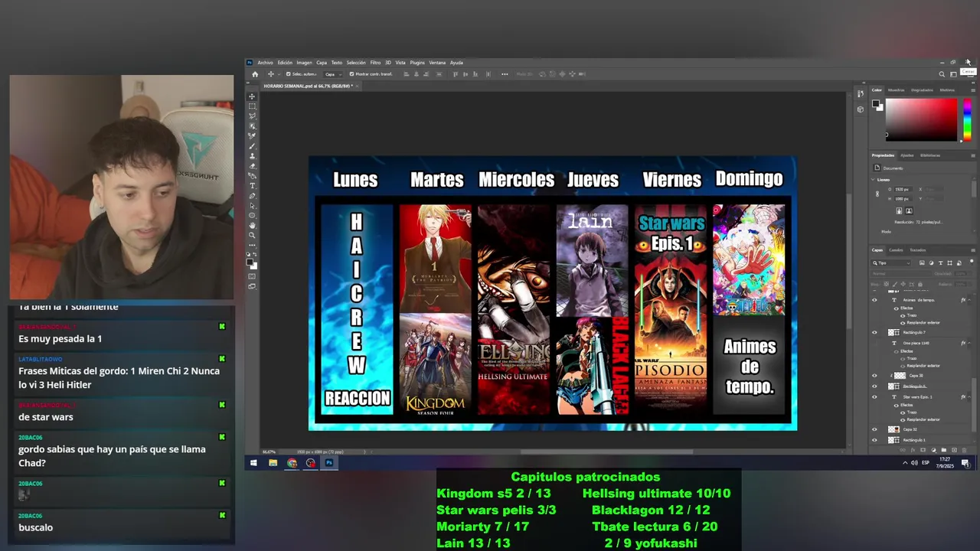The height and width of the screenshot is (551, 980).
Task: Click the new group folder icon in Capas
Action: coord(943,450)
